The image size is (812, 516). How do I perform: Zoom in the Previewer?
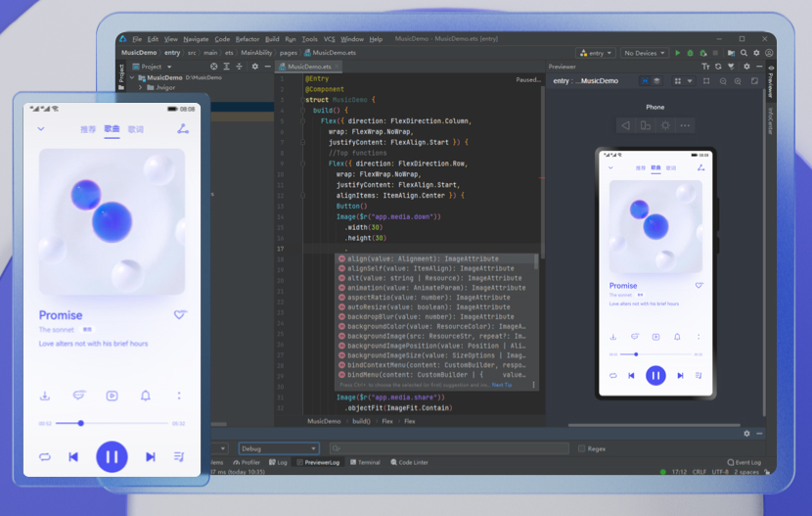pos(738,81)
